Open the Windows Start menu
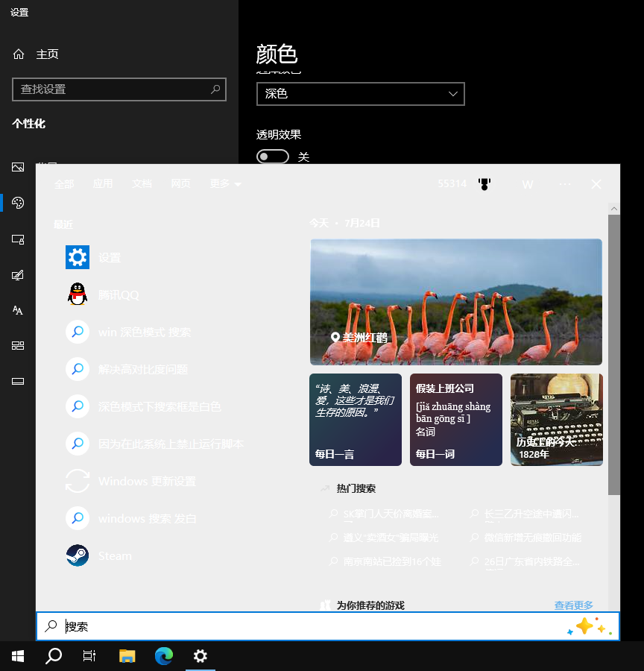The image size is (644, 671). click(x=18, y=656)
